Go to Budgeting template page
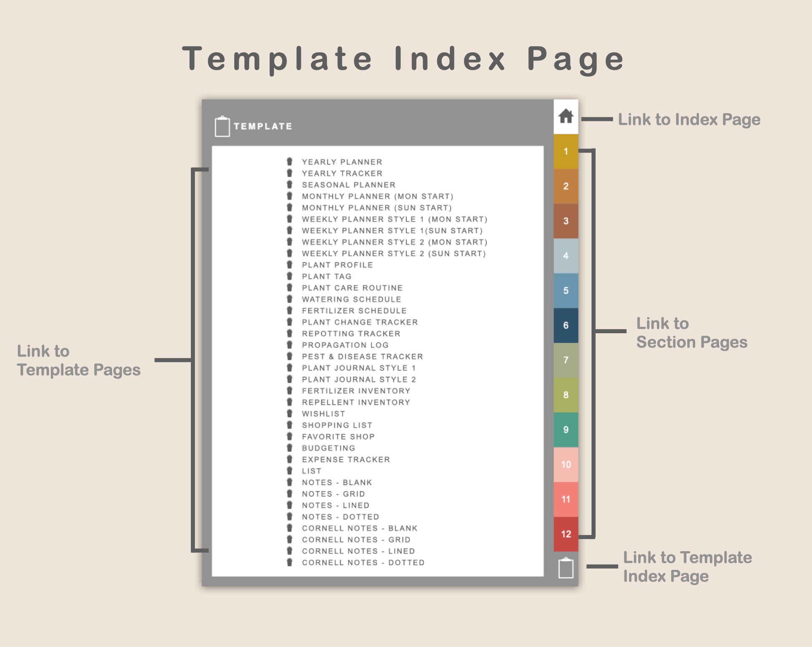 [x=328, y=448]
